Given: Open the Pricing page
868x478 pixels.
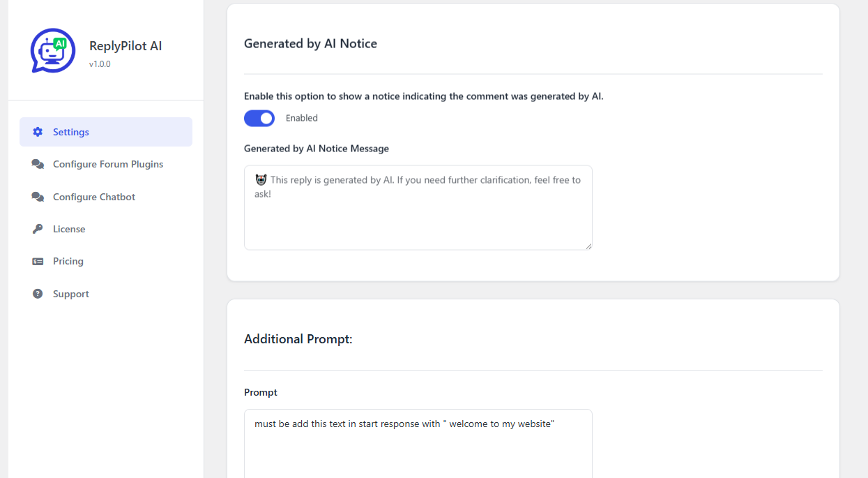Looking at the screenshot, I should click(68, 261).
